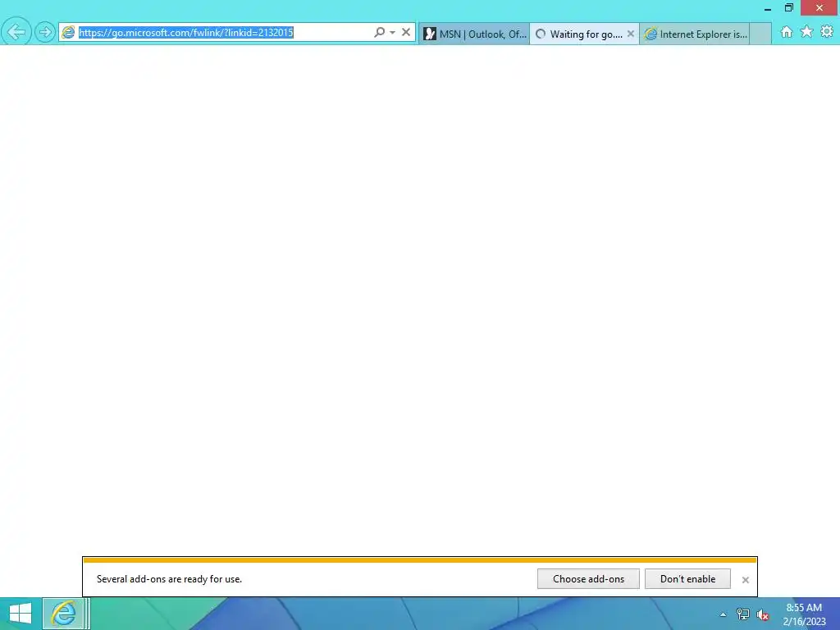Go forward with the Forward arrow button
The width and height of the screenshot is (840, 630).
click(x=45, y=32)
